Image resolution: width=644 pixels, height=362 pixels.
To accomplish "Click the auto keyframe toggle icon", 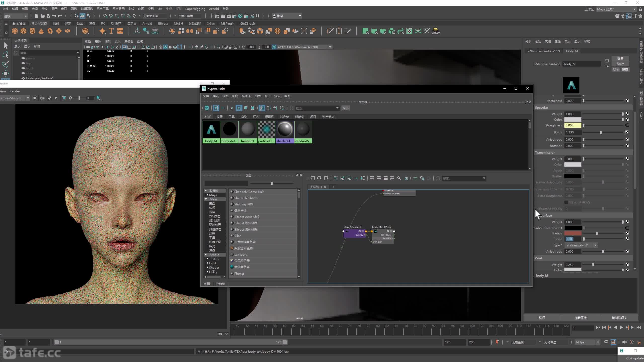I will pyautogui.click(x=631, y=342).
